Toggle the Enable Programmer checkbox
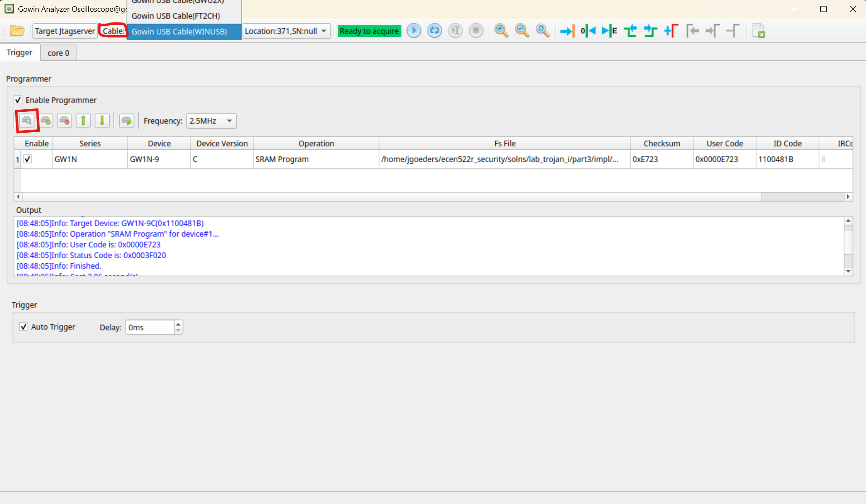 pos(18,100)
